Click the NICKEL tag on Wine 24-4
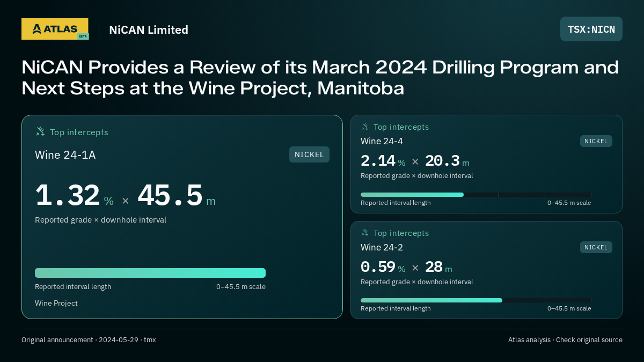This screenshot has width=644, height=362. [596, 141]
